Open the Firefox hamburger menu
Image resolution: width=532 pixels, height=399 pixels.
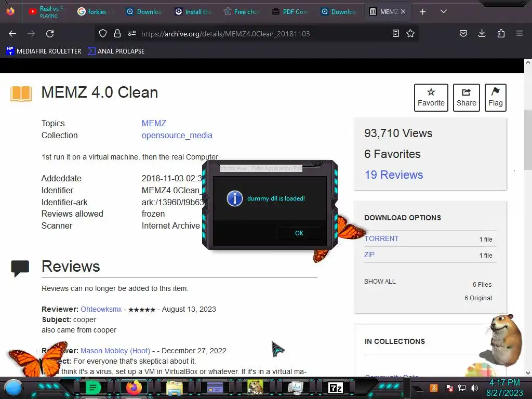520,33
